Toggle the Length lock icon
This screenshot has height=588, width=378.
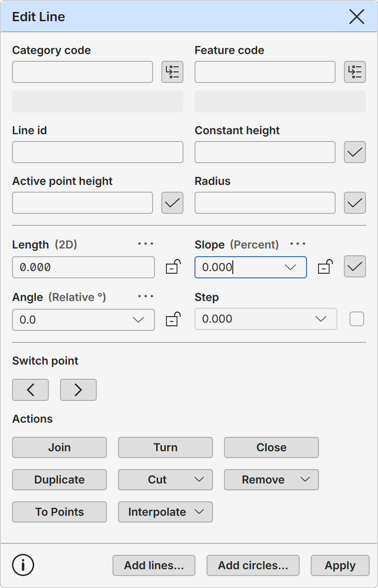pos(173,267)
